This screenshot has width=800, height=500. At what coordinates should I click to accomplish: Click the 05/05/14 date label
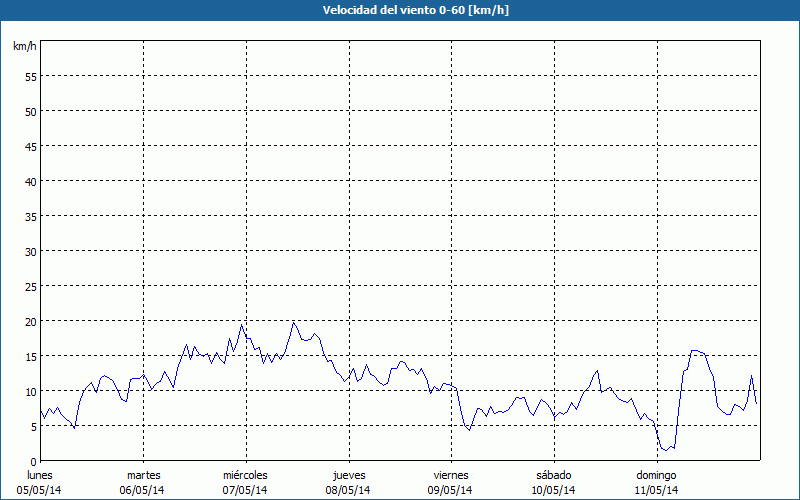(x=40, y=490)
